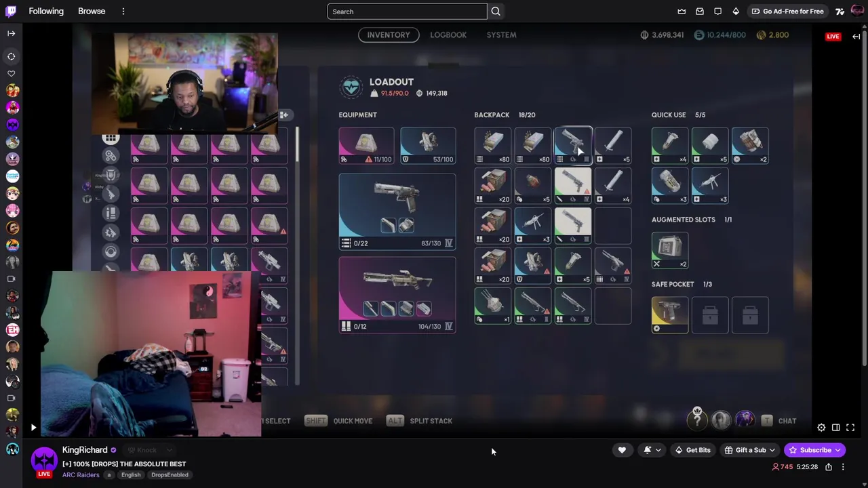Select the quick use item x2

(750, 146)
